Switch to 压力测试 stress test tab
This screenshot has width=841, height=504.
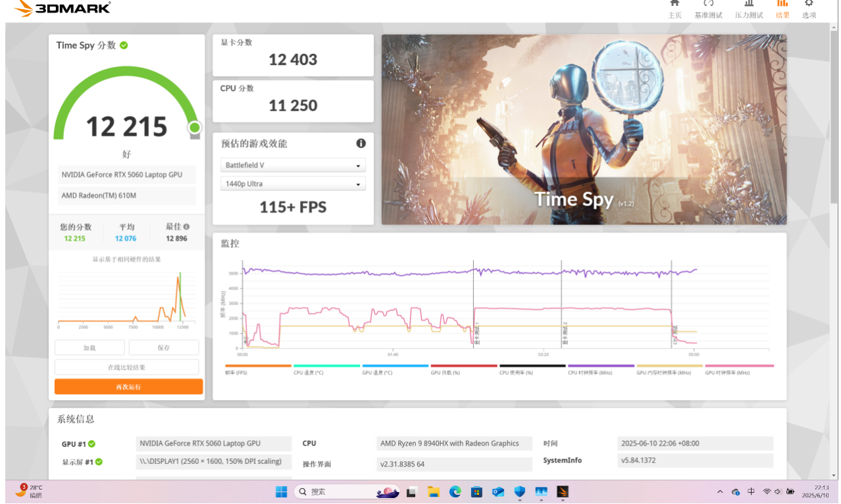click(749, 5)
